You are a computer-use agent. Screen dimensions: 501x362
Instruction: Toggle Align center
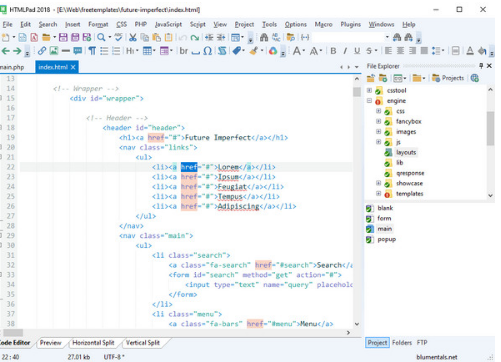click(400, 51)
